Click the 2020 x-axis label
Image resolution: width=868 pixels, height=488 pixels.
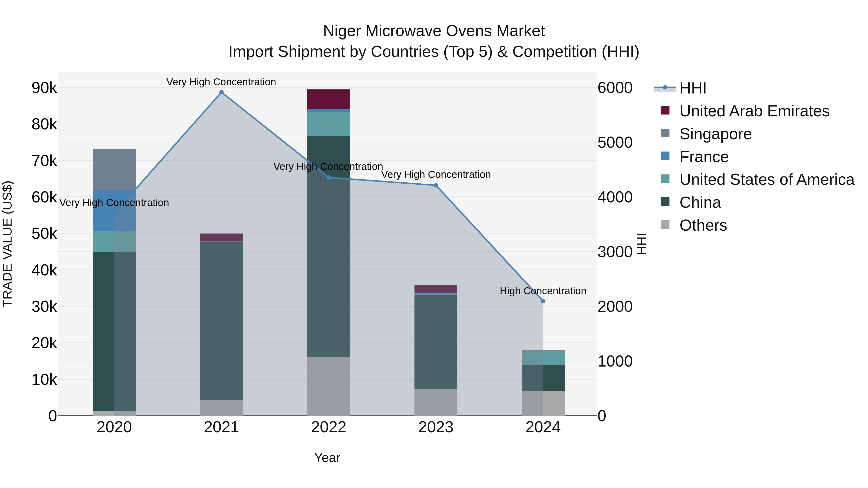[x=114, y=427]
